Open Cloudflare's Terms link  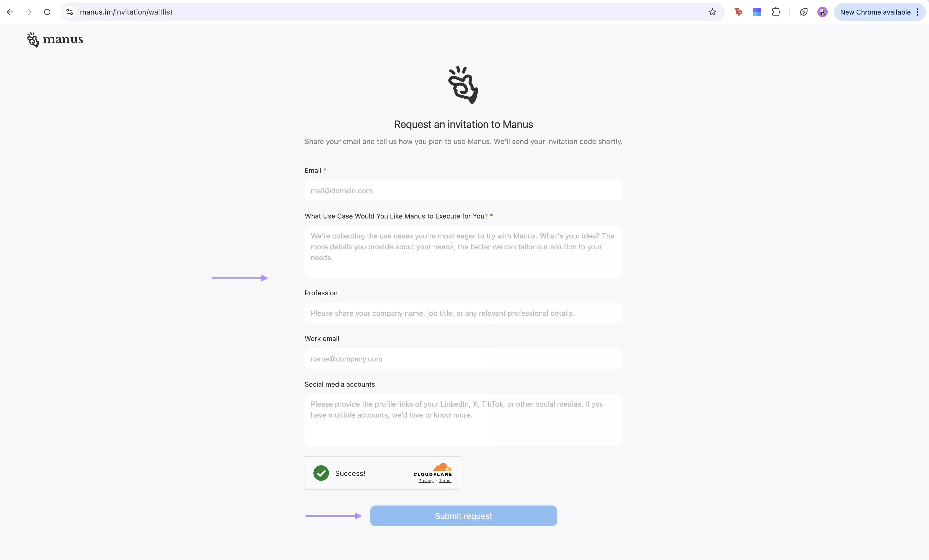pos(445,481)
